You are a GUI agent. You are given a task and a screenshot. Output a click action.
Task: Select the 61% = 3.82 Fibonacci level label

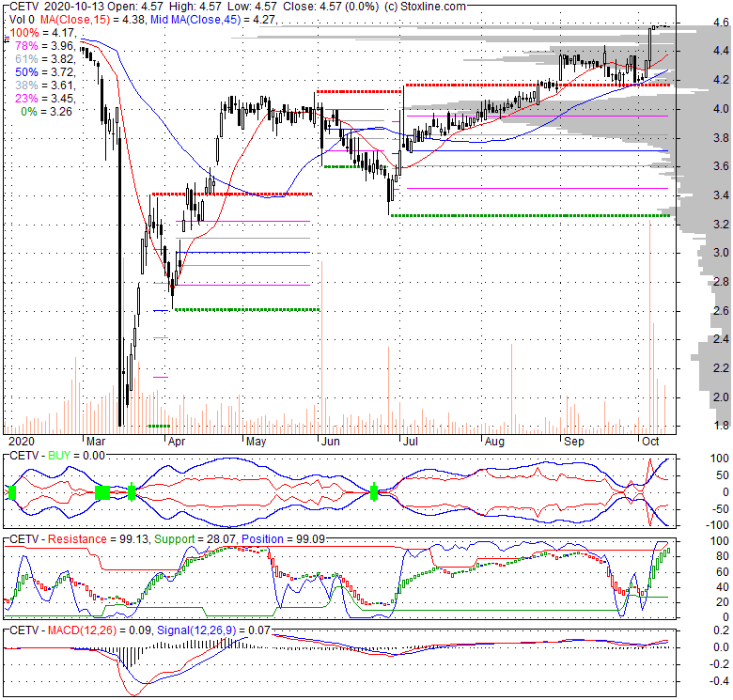point(45,59)
